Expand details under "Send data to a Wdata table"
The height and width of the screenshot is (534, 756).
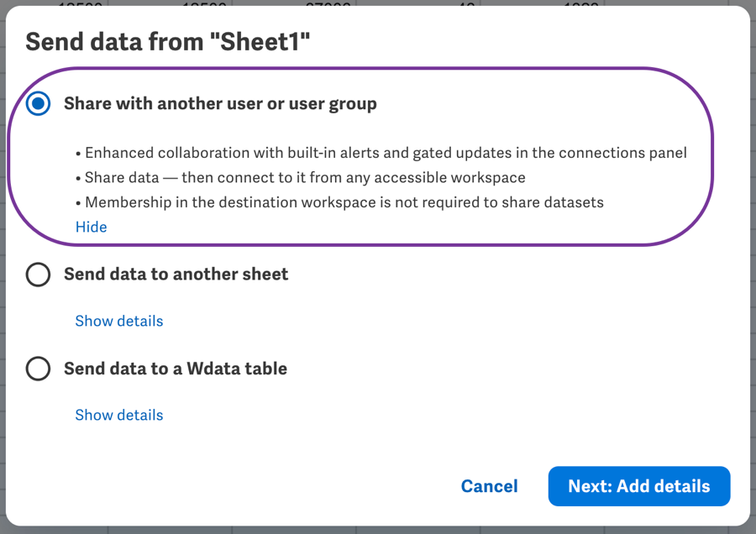118,415
